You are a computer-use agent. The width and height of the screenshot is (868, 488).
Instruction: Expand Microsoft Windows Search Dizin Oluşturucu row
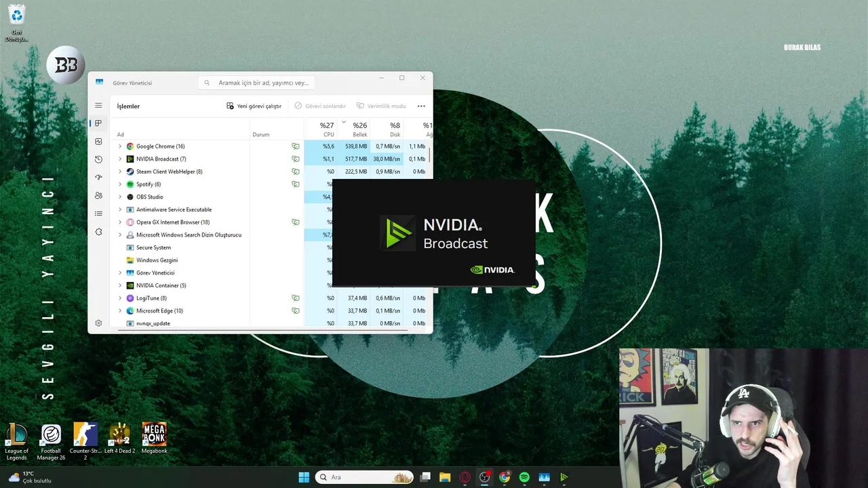[x=120, y=235]
